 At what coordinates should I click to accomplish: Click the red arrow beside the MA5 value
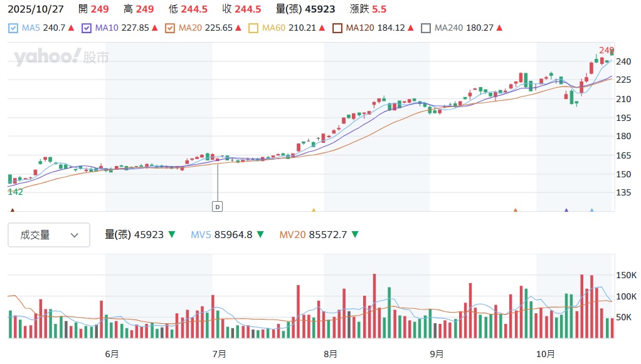(71, 28)
